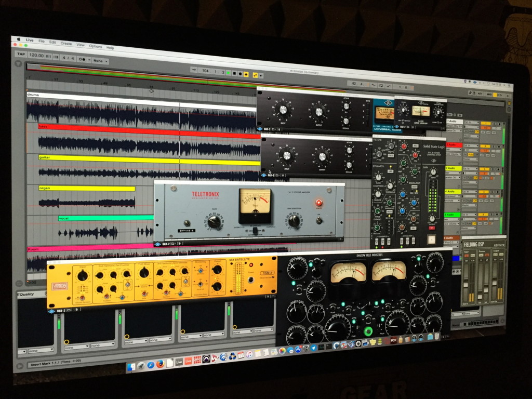Solo the 1 Audio track
The image size is (532, 399).
(495, 124)
